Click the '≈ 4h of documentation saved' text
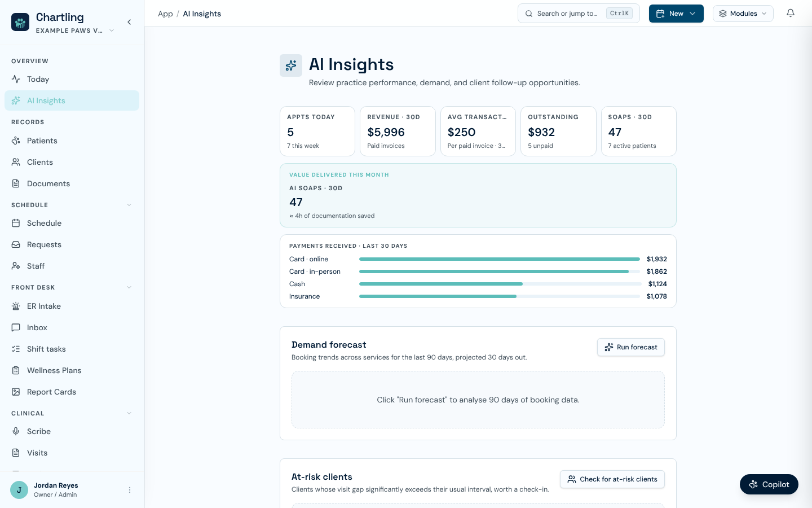The width and height of the screenshot is (812, 508). point(332,216)
